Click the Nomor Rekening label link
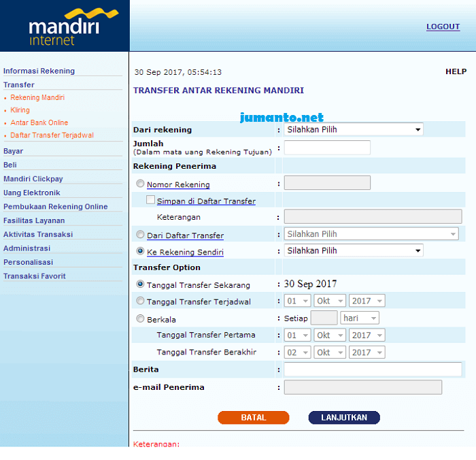Image resolution: width=476 pixels, height=460 pixels. pyautogui.click(x=178, y=184)
